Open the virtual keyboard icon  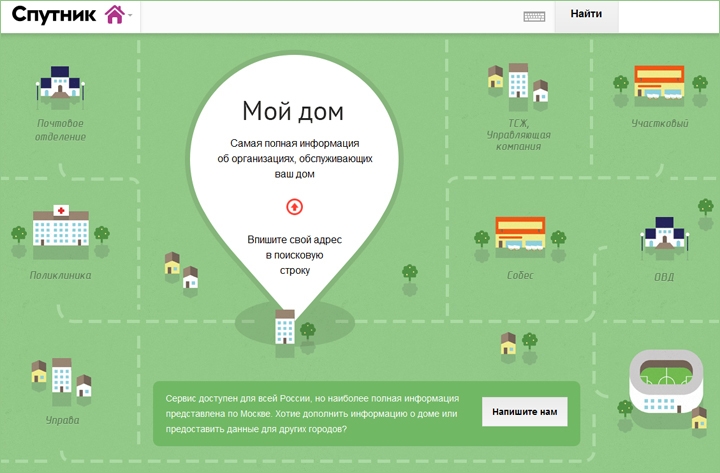pyautogui.click(x=534, y=16)
